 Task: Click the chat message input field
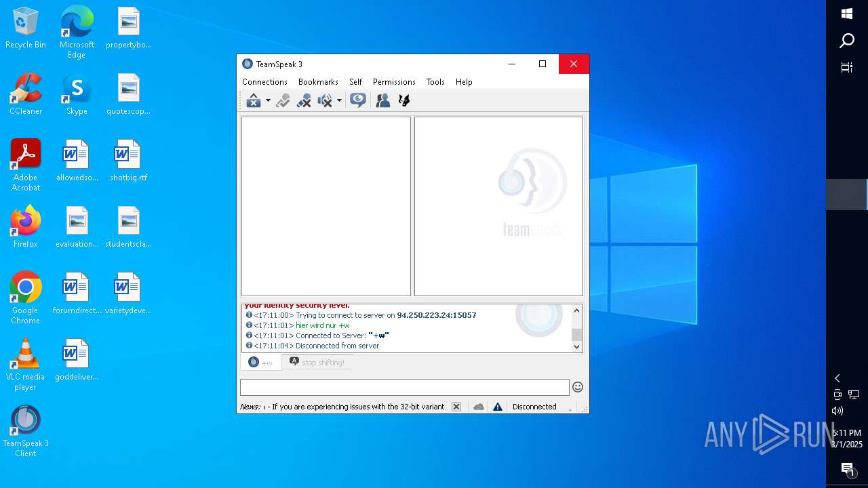pyautogui.click(x=405, y=387)
